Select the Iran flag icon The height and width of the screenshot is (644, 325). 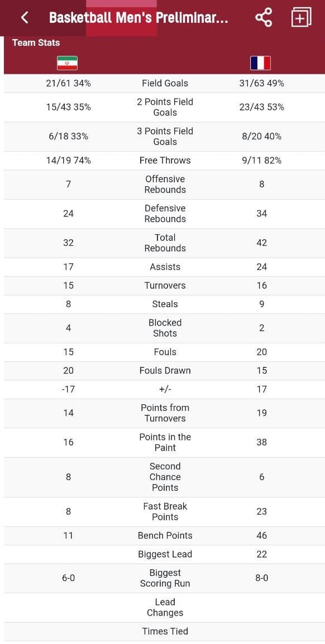click(x=68, y=63)
